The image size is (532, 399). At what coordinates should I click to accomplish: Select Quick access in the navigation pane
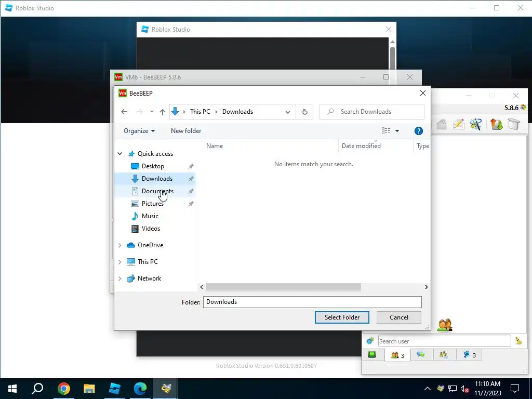point(155,154)
